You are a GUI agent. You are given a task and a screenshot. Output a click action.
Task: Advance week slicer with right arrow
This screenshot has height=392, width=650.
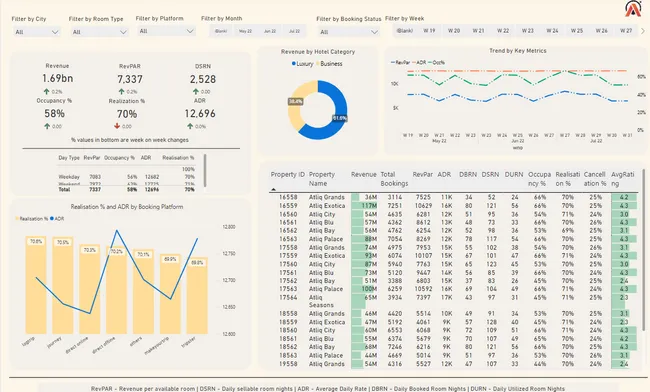pyautogui.click(x=643, y=31)
